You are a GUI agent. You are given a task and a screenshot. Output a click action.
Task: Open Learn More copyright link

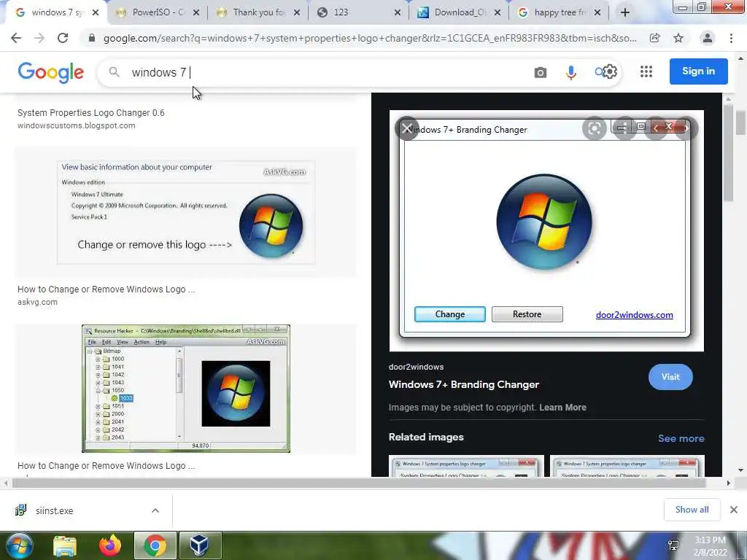point(562,408)
